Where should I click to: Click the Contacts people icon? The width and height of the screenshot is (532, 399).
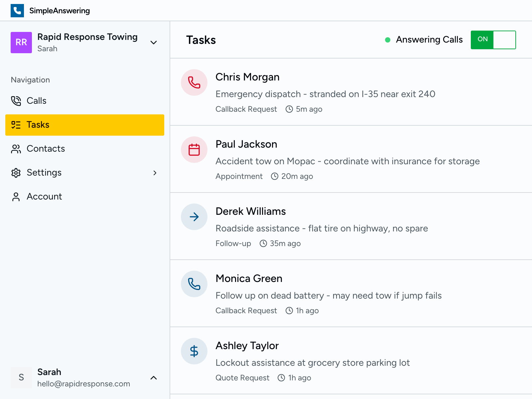point(16,149)
